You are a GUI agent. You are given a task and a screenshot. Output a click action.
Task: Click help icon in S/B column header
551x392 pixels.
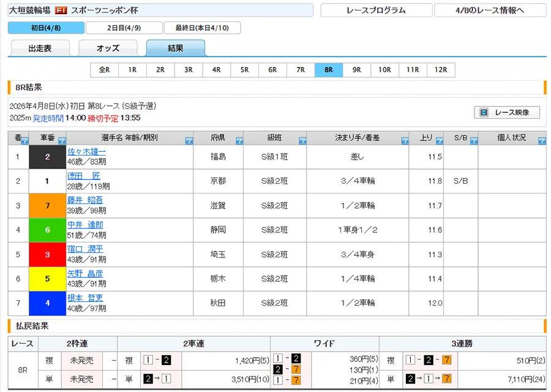pyautogui.click(x=473, y=141)
